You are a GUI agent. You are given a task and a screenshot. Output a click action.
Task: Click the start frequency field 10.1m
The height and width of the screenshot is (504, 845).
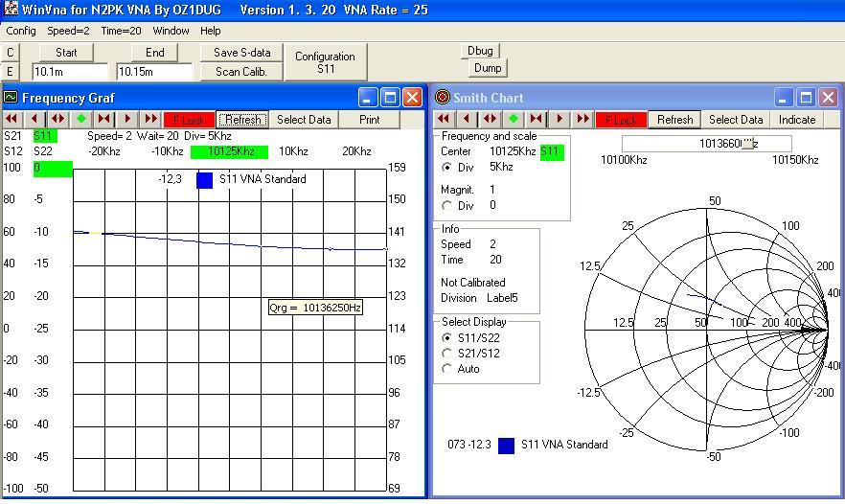click(70, 72)
